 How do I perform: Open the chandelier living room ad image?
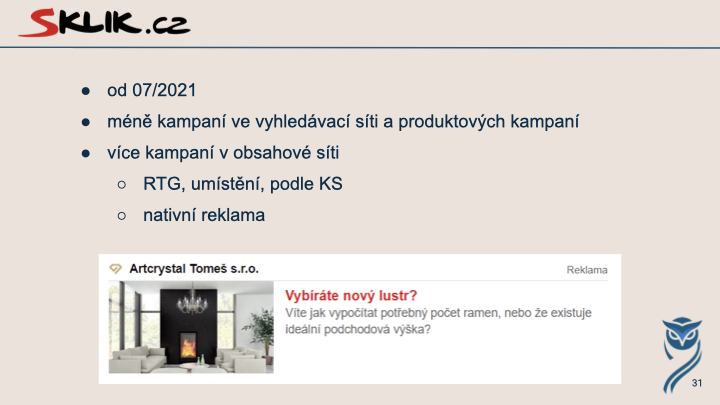191,327
